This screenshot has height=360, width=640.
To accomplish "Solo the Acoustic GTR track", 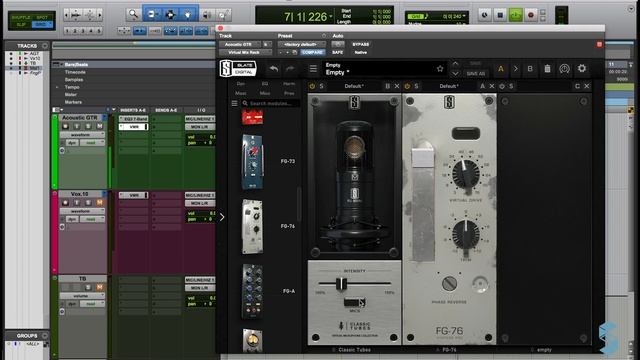I will coord(88,126).
